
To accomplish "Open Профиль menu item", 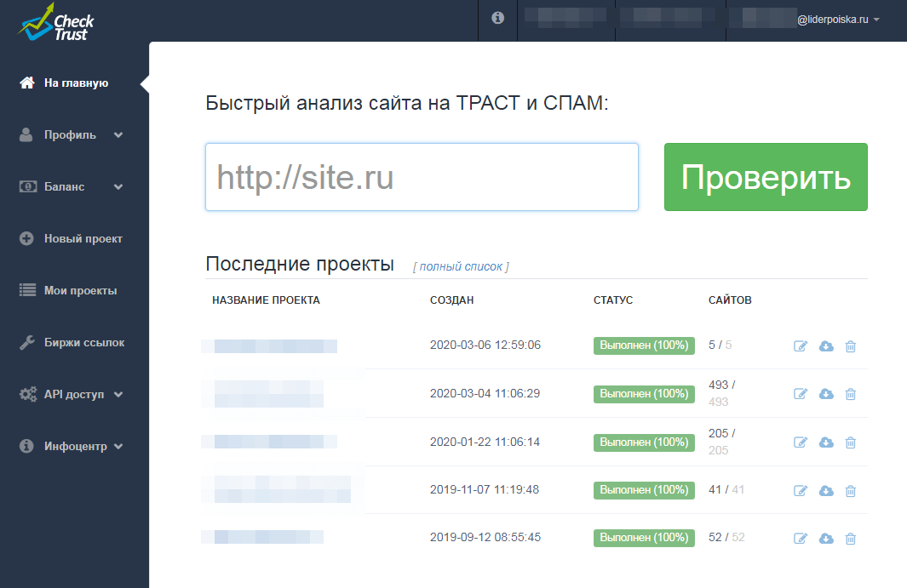I will point(70,134).
